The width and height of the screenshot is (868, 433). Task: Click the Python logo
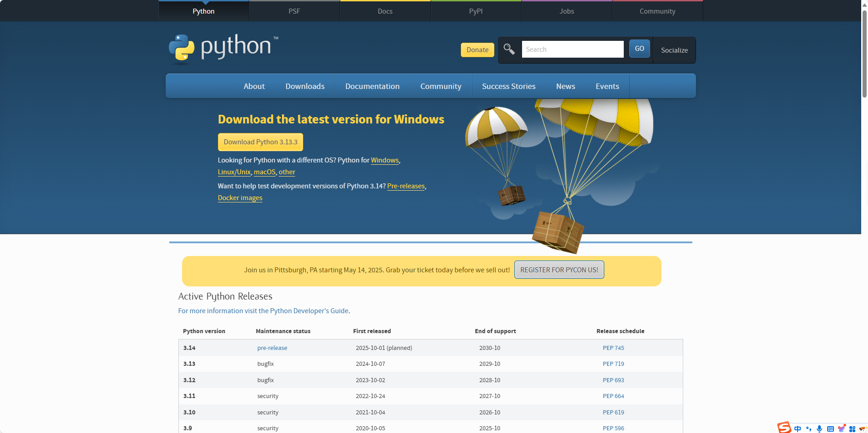(x=222, y=48)
